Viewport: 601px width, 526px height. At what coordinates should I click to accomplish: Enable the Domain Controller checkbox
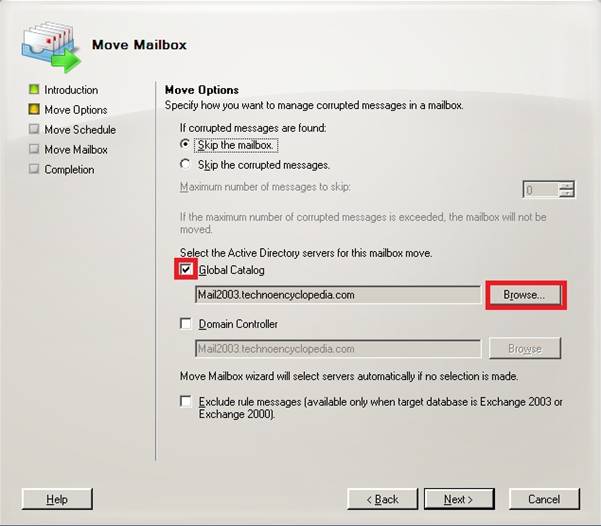(186, 324)
